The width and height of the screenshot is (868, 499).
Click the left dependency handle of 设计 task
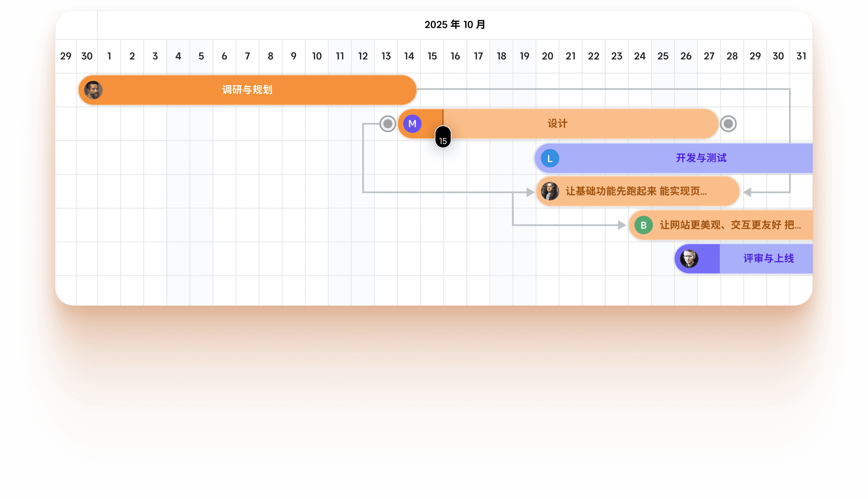click(387, 124)
